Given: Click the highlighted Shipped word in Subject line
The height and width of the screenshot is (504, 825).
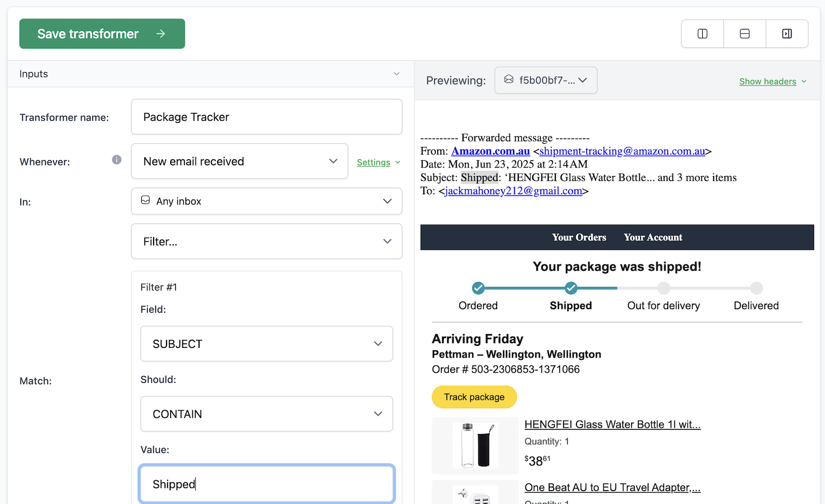Looking at the screenshot, I should (x=480, y=178).
